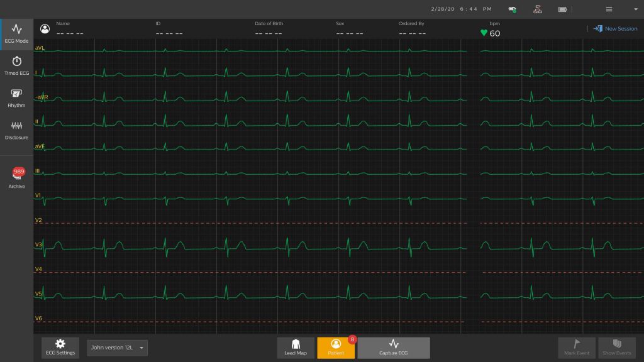This screenshot has width=644, height=362.
Task: Click the Name field value
Action: [x=70, y=33]
